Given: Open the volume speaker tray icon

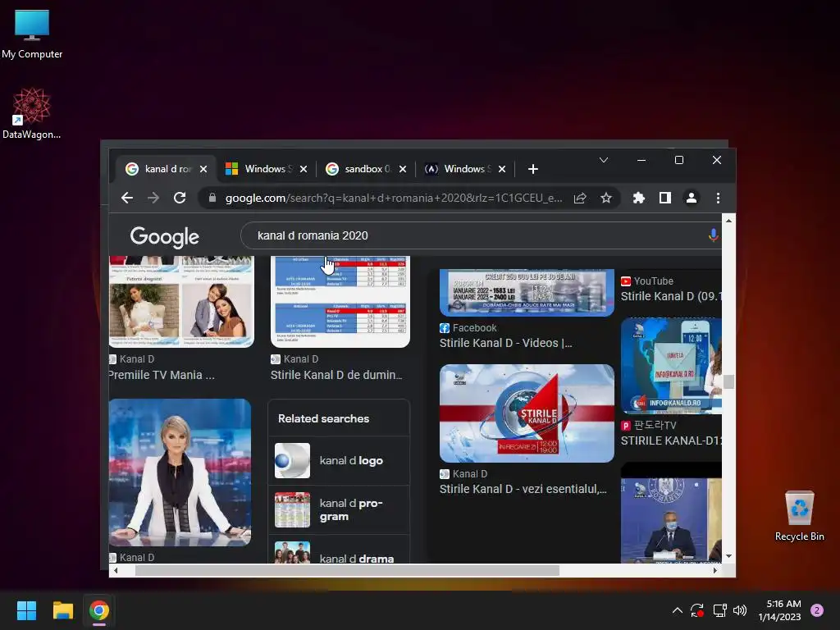Looking at the screenshot, I should pos(740,610).
